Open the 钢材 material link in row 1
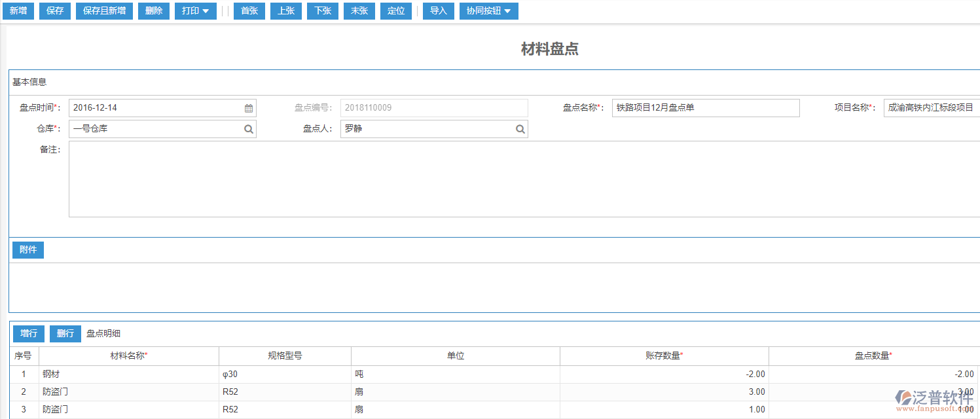The image size is (980, 419). [52, 373]
